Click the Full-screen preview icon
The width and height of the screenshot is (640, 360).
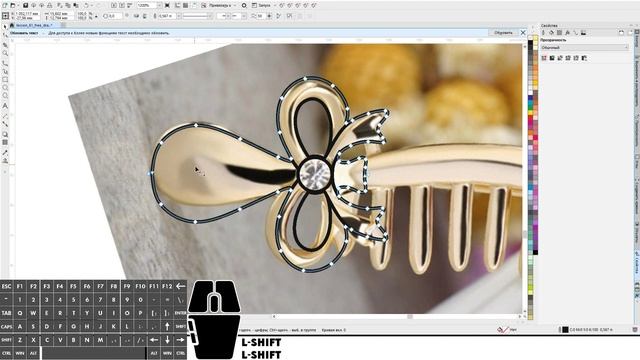pyautogui.click(x=167, y=5)
